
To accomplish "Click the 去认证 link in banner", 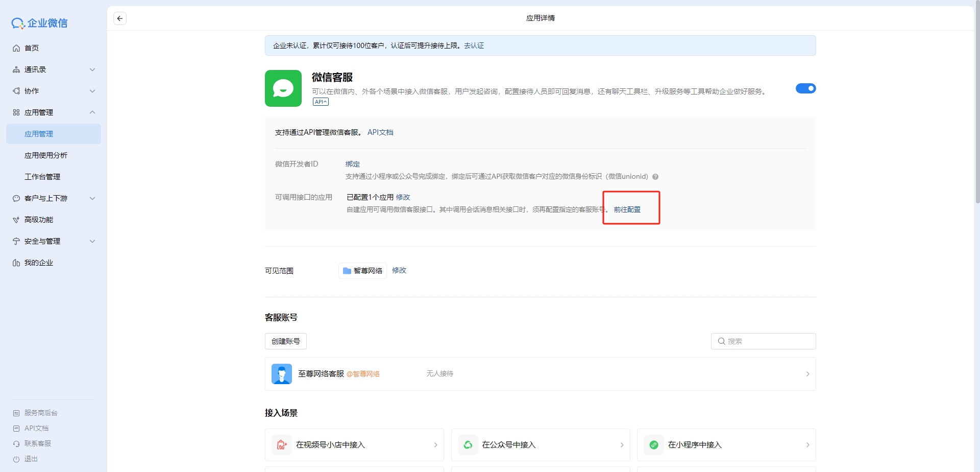I will pos(474,45).
